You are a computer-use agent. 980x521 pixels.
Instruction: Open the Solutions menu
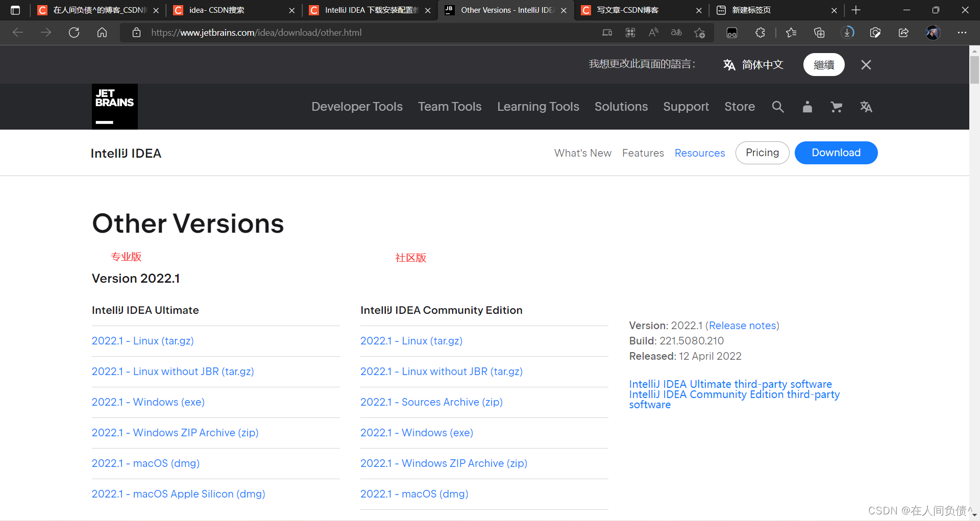(x=621, y=107)
